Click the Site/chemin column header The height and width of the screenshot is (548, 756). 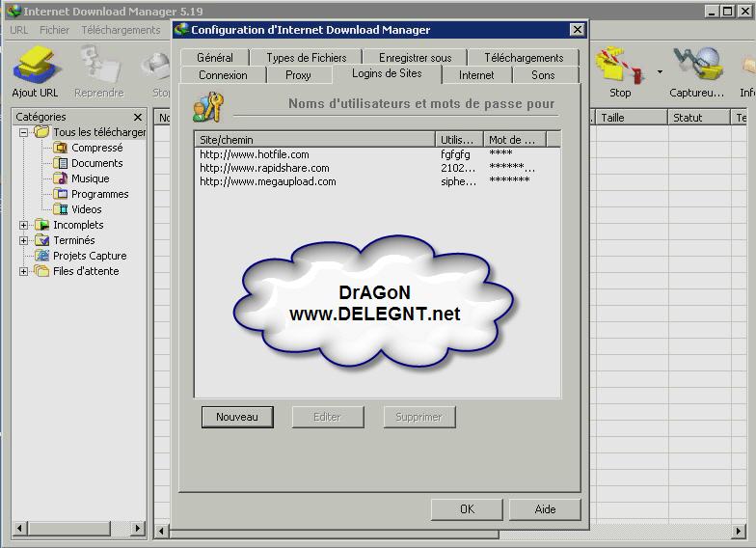coord(314,140)
